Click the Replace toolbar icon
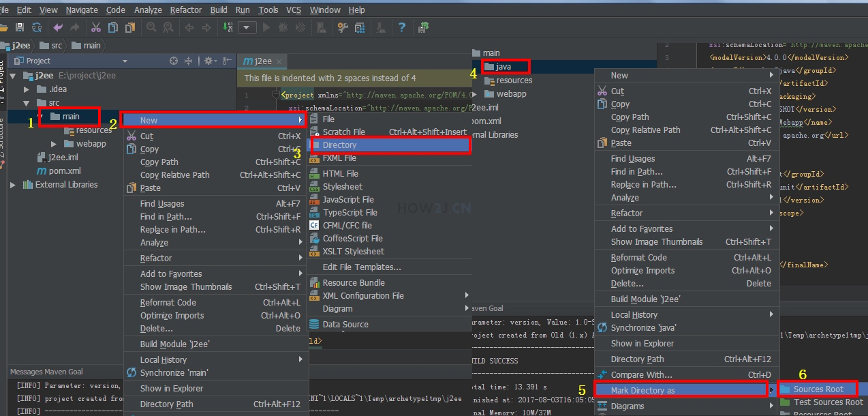This screenshot has width=868, height=416. click(x=168, y=27)
